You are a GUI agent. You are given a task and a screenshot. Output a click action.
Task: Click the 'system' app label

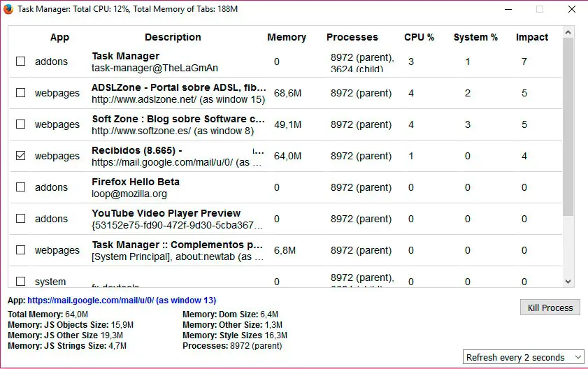click(x=50, y=282)
